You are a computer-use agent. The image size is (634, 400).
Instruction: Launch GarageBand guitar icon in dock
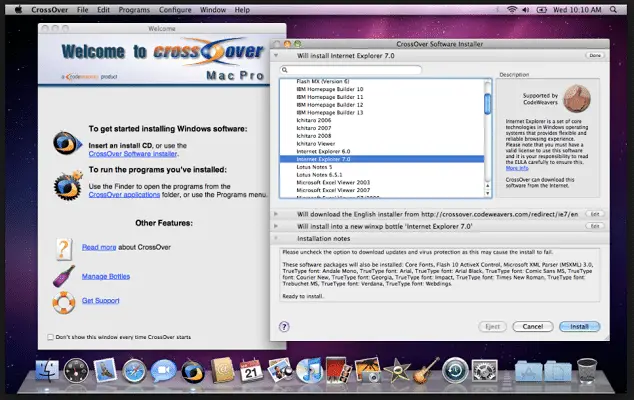(425, 370)
